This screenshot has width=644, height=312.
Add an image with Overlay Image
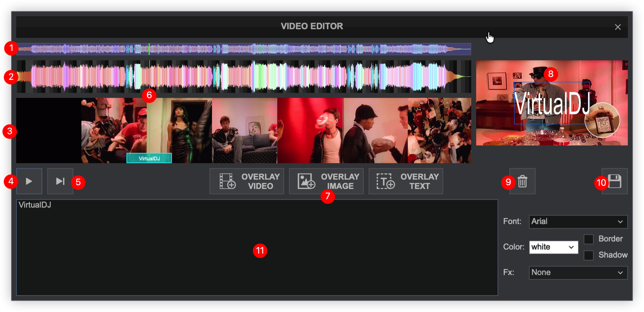click(x=326, y=181)
